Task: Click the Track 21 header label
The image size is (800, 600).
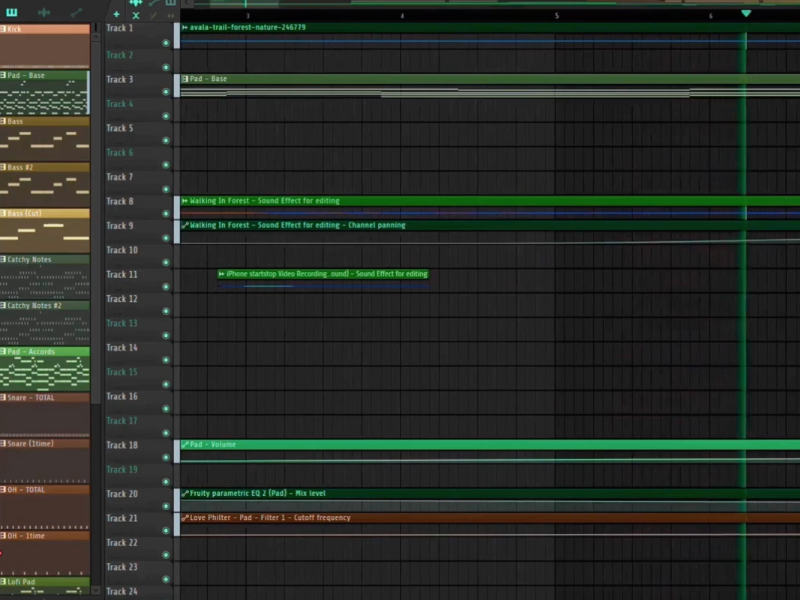Action: [122, 518]
